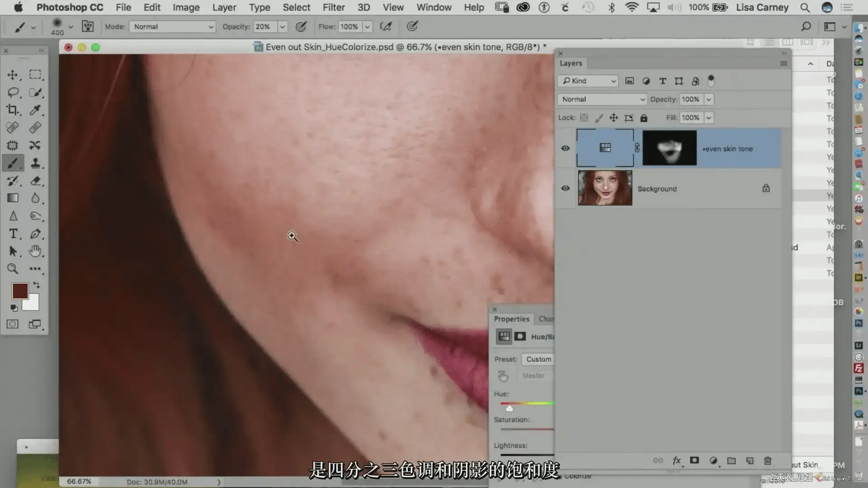Click the trash icon in Layers panel

pos(768,460)
